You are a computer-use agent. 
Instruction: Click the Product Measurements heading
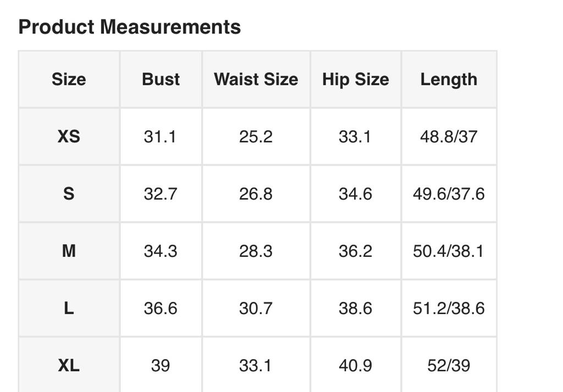[130, 27]
